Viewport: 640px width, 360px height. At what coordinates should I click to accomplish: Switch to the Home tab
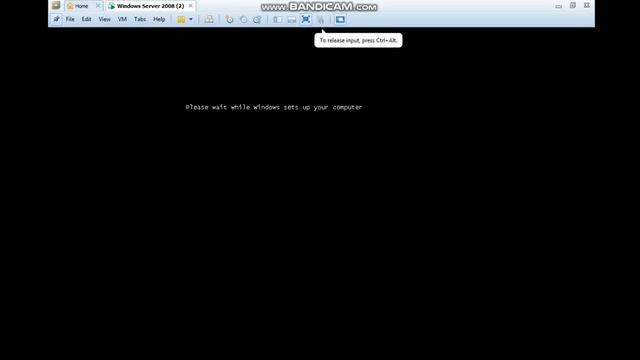(x=81, y=6)
